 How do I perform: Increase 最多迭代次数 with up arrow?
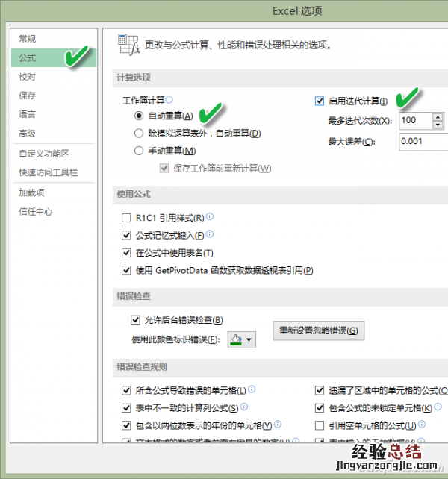coord(438,117)
